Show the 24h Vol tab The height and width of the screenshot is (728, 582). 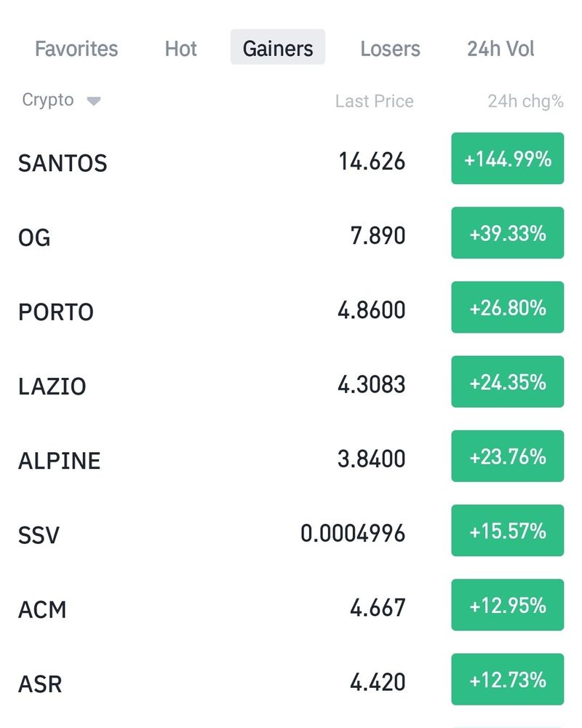[501, 49]
